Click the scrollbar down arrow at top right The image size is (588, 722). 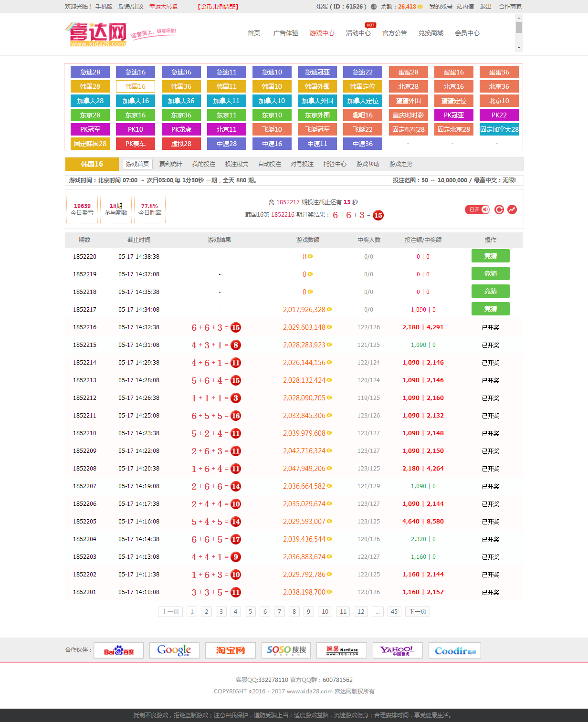(x=519, y=48)
